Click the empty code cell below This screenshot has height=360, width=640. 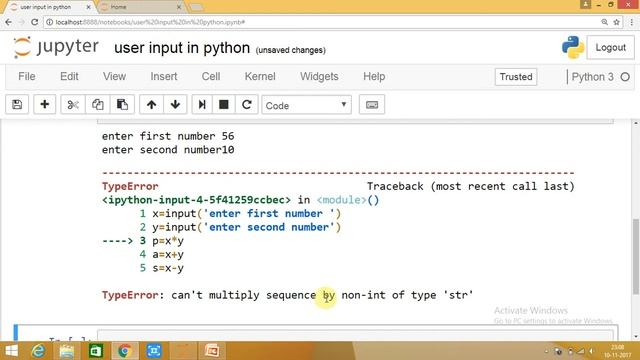[x=355, y=335]
